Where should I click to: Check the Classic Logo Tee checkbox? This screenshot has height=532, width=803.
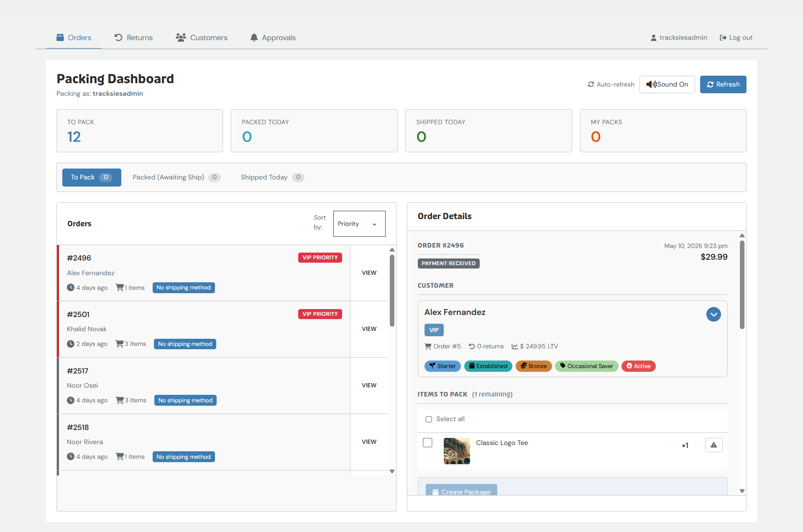point(427,442)
